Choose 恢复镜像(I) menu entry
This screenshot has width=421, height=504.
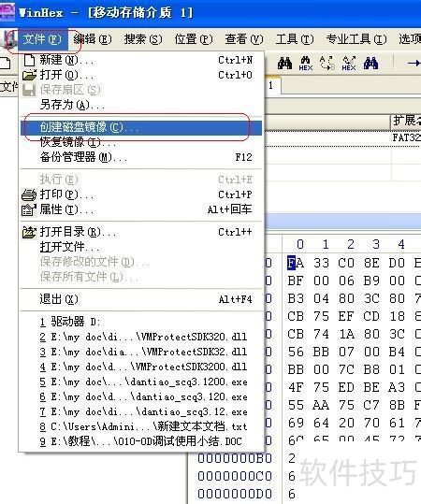(x=141, y=142)
